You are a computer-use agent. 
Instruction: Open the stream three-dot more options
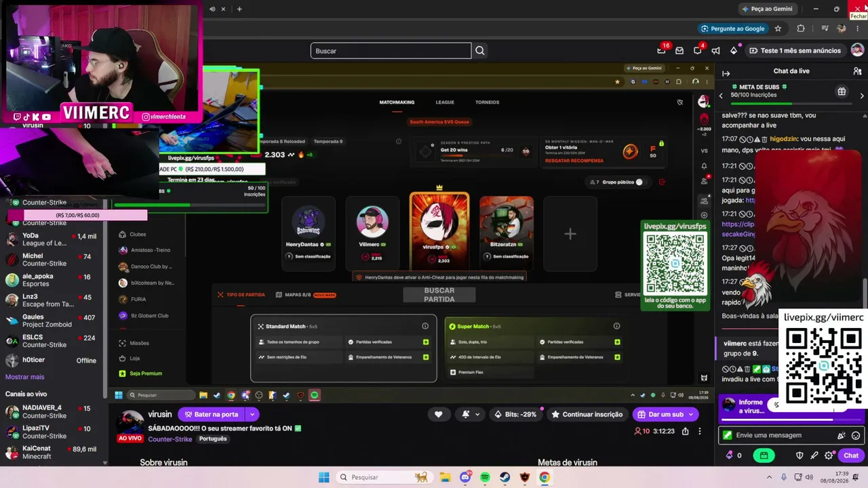point(700,431)
